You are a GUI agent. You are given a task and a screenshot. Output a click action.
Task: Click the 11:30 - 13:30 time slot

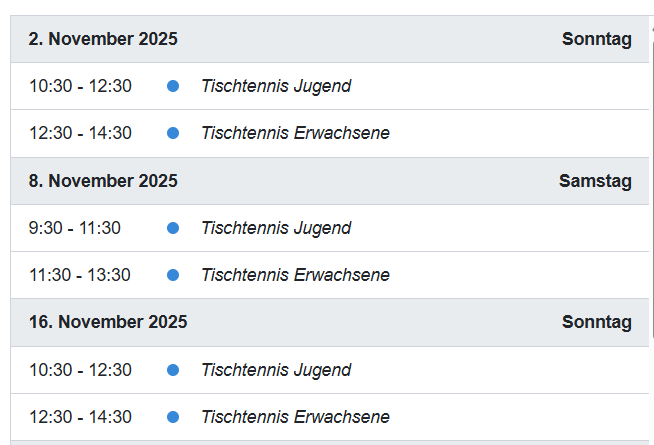[80, 275]
